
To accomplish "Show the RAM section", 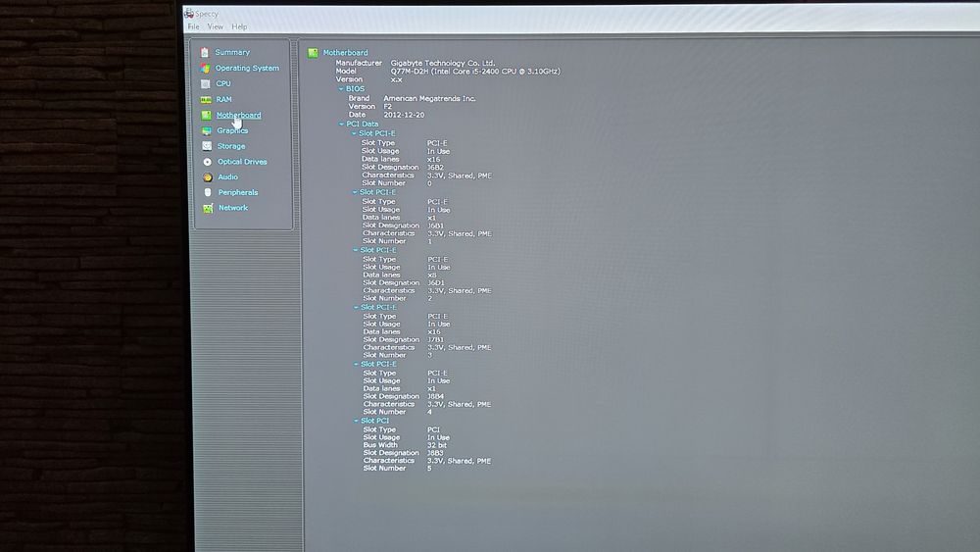I will tap(223, 99).
